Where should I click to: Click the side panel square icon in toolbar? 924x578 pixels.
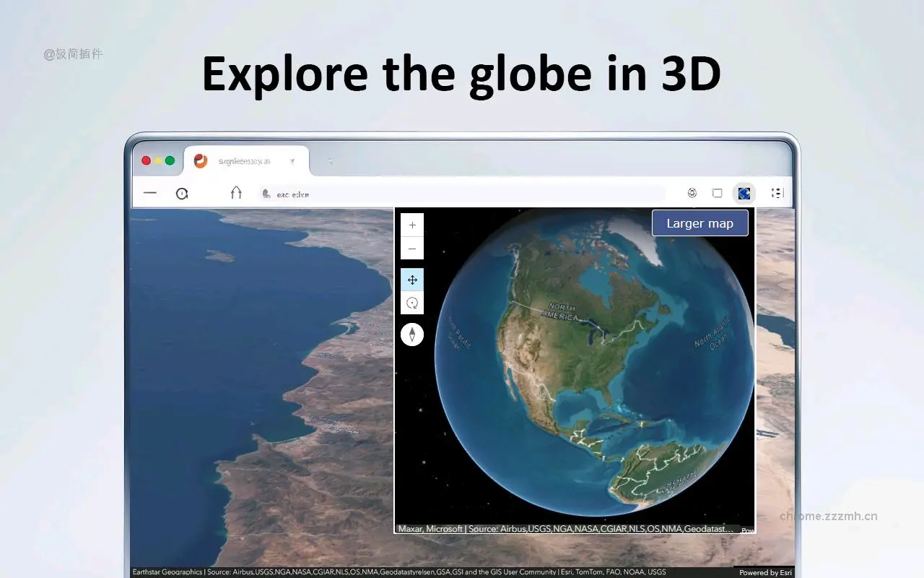click(x=718, y=193)
